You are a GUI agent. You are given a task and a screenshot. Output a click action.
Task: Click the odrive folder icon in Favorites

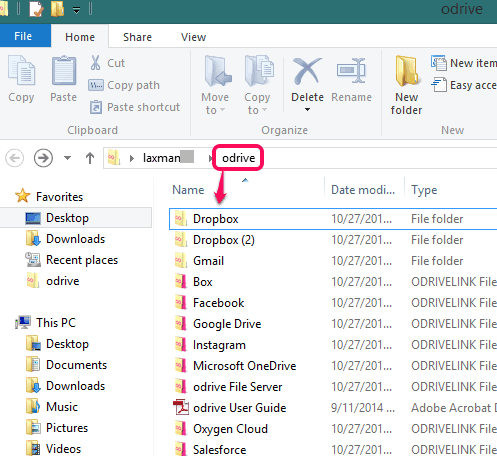click(33, 281)
